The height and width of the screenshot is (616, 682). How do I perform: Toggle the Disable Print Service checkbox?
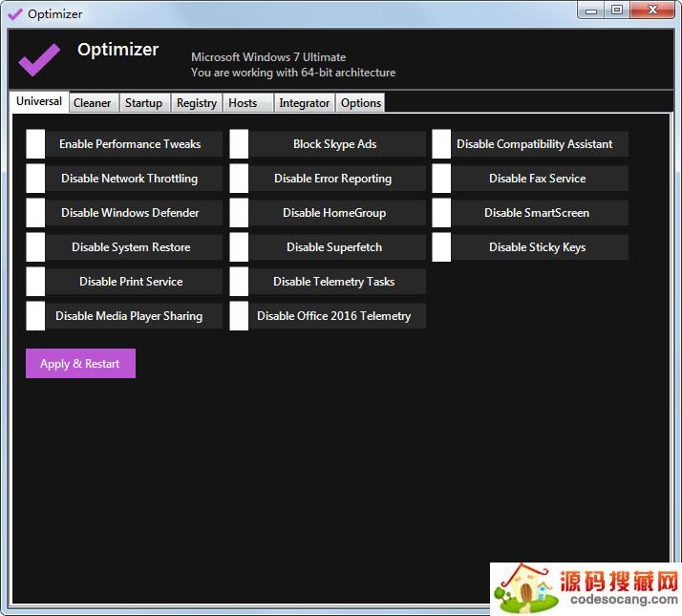[35, 282]
